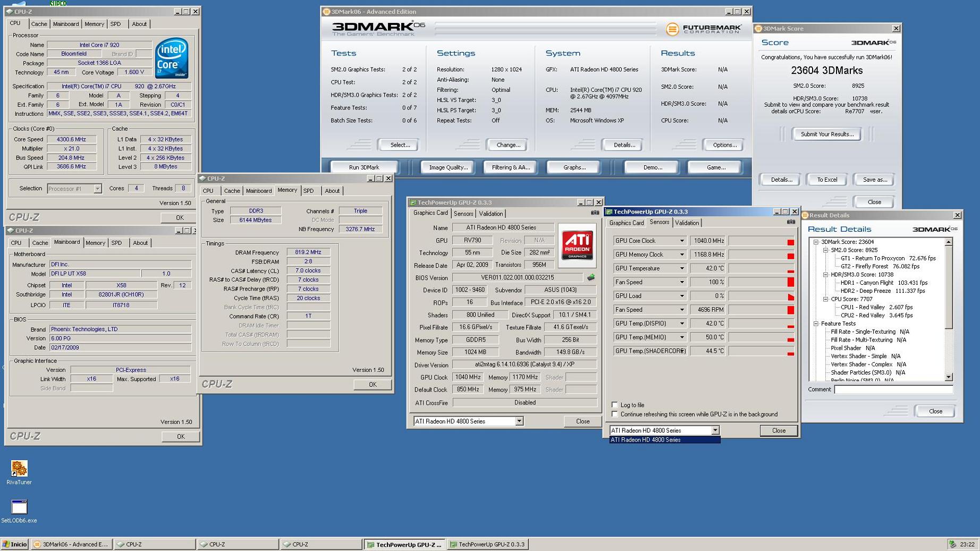Screen dimensions: 980x551
Task: Click GPU-Z screenshot camera icon in Graphics Card window
Action: pos(595,213)
